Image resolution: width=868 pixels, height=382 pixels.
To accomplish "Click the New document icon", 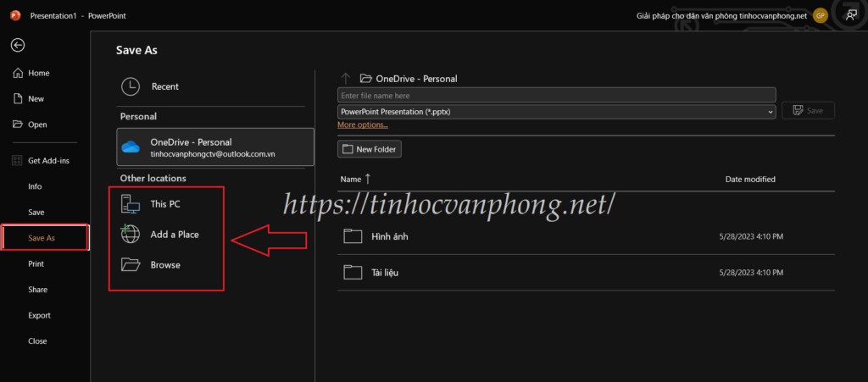I will tap(18, 98).
